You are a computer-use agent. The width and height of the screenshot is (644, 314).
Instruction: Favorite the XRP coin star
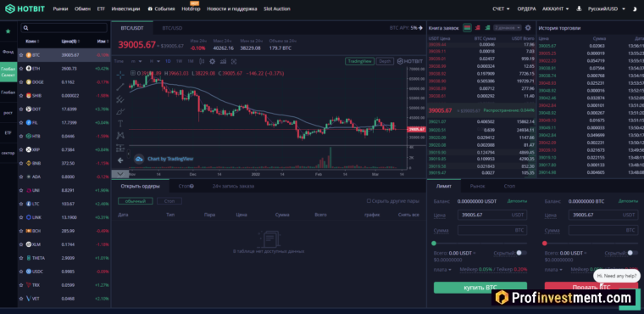pyautogui.click(x=21, y=149)
